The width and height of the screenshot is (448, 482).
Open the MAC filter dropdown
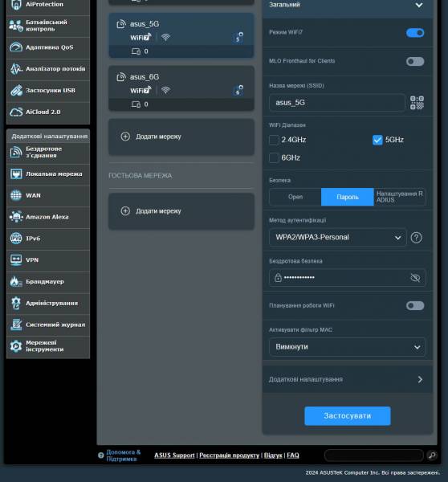[x=348, y=347]
